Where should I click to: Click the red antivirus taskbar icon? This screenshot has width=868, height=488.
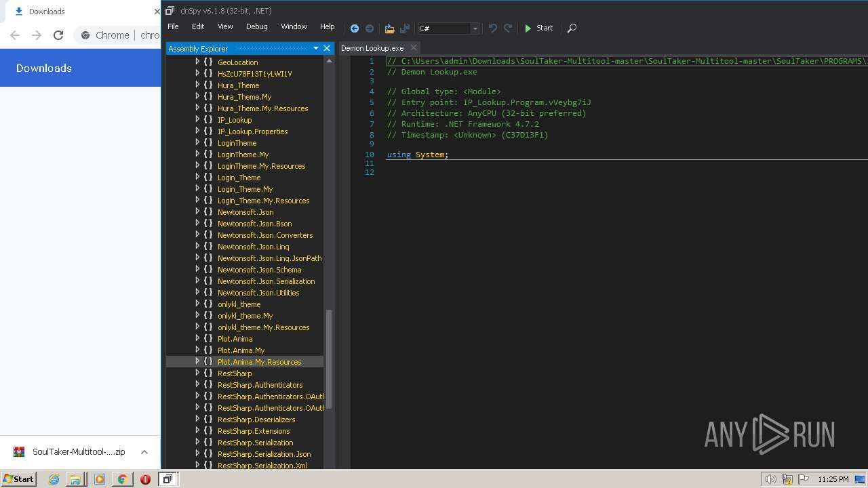pos(145,479)
